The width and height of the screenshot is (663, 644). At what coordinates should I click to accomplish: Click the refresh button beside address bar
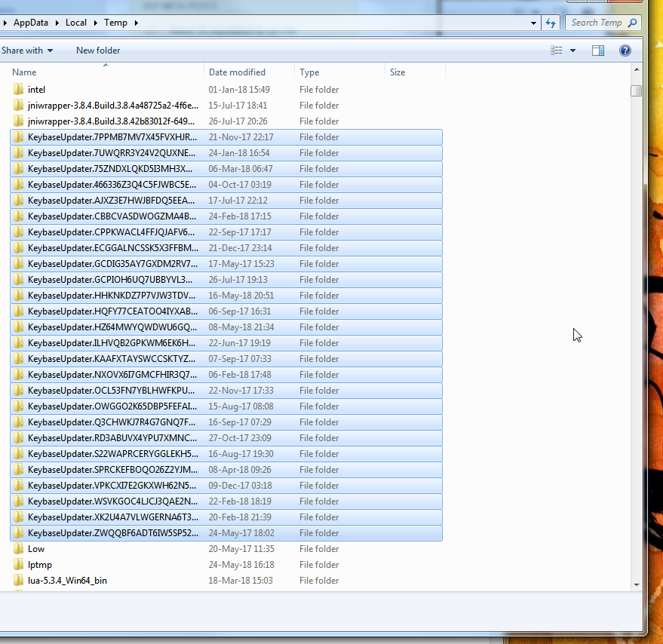pyautogui.click(x=550, y=23)
